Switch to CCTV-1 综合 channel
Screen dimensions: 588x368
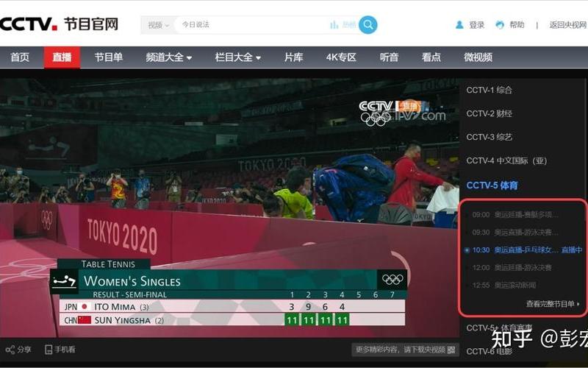490,91
